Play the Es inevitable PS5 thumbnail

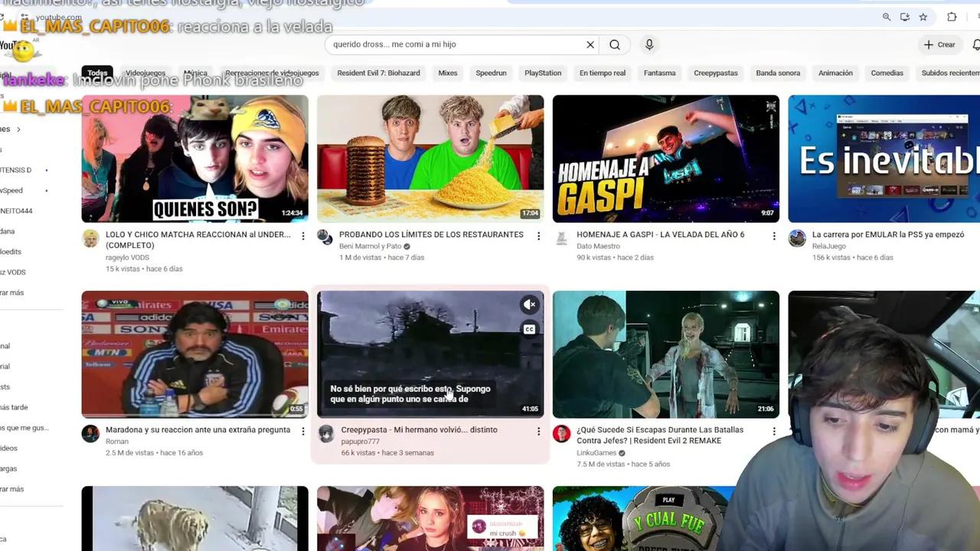(884, 158)
